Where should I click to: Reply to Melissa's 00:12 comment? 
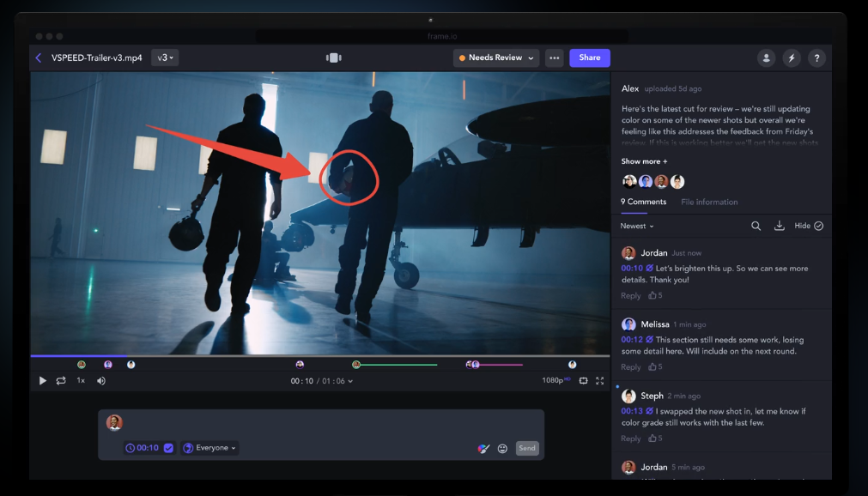pos(630,367)
